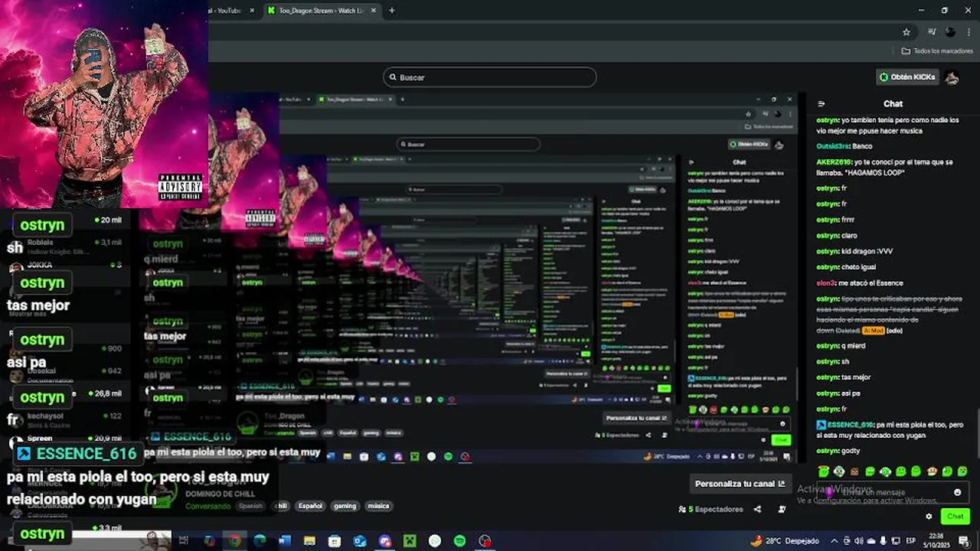This screenshot has height=551, width=980.
Task: Open the media controls icon in Chrome toolbar
Action: 931,32
